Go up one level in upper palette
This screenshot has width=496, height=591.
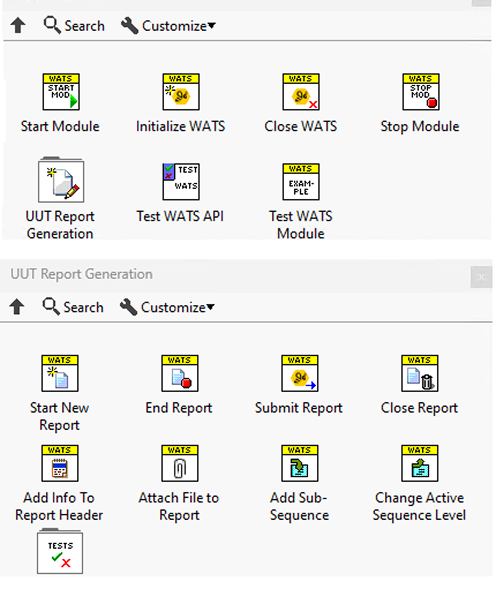coord(18,26)
